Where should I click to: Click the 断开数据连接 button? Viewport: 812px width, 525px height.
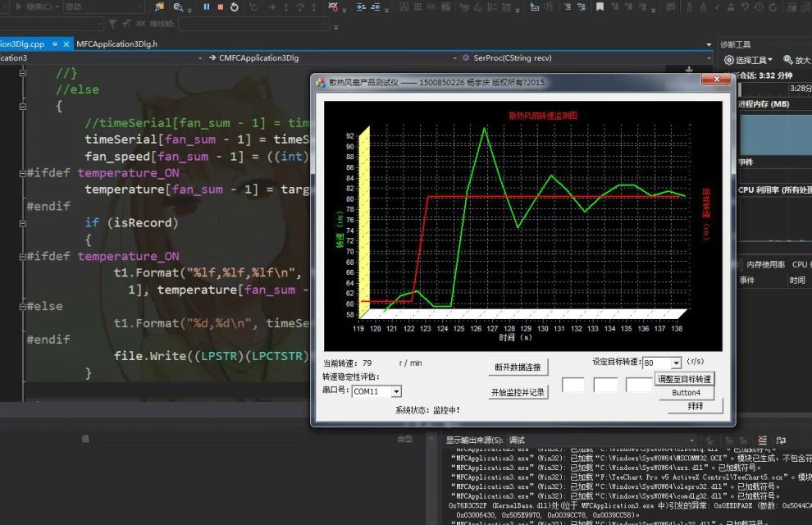point(518,367)
